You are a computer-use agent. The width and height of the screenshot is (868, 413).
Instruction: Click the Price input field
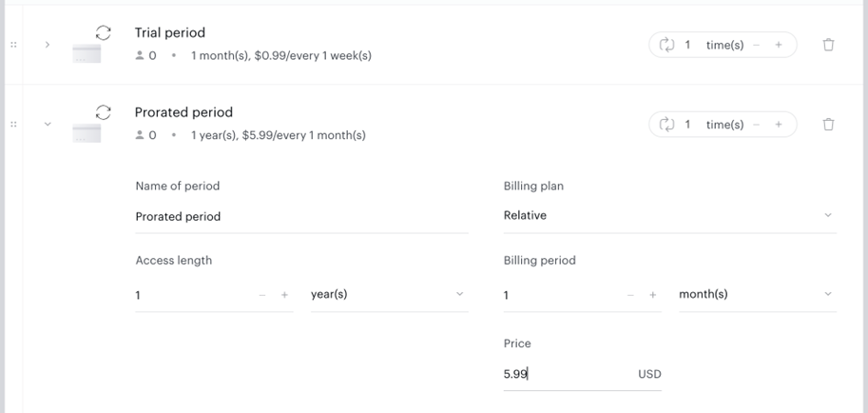[583, 374]
